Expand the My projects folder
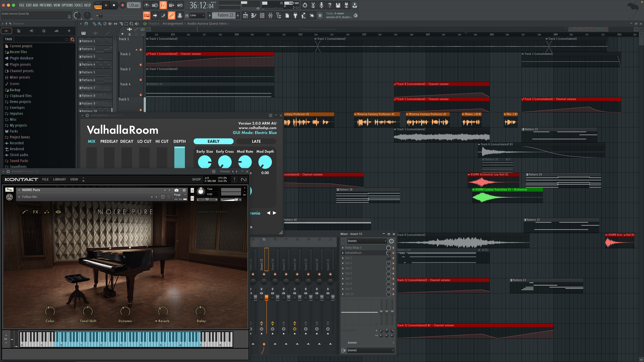The height and width of the screenshot is (362, 644). point(18,125)
